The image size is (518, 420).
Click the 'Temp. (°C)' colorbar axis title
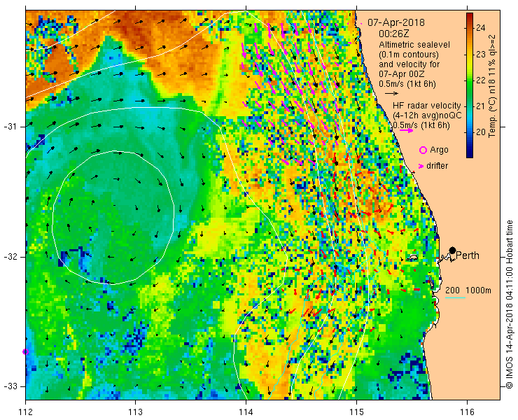(493, 118)
